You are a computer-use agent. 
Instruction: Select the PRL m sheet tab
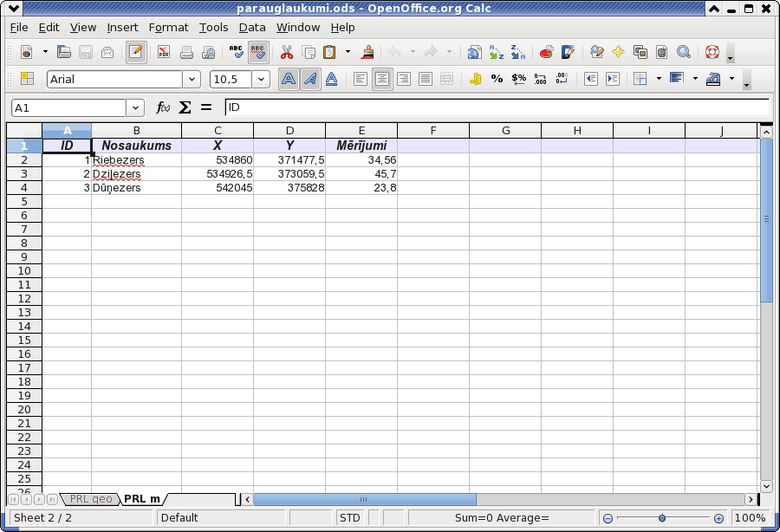click(142, 499)
